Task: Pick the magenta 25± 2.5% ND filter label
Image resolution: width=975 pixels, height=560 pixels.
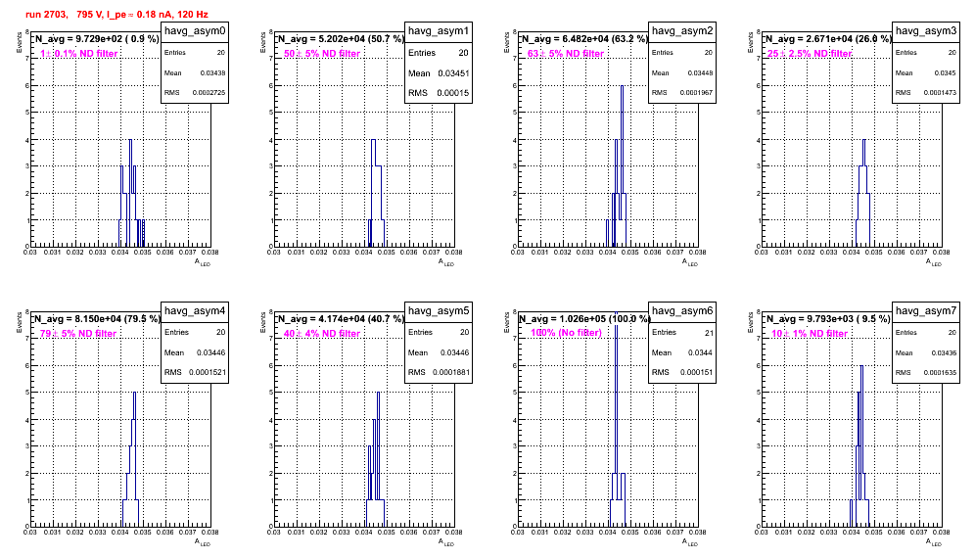Action: 810,54
